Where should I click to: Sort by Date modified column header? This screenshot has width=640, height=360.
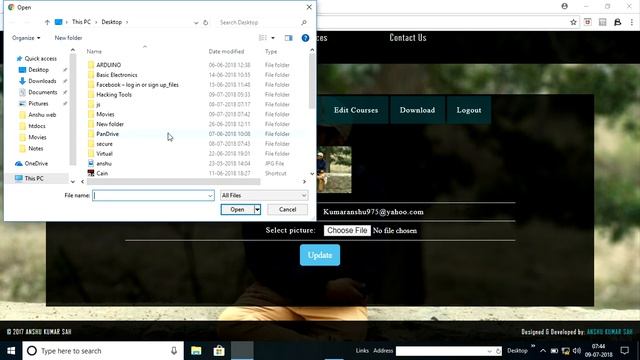pos(226,51)
